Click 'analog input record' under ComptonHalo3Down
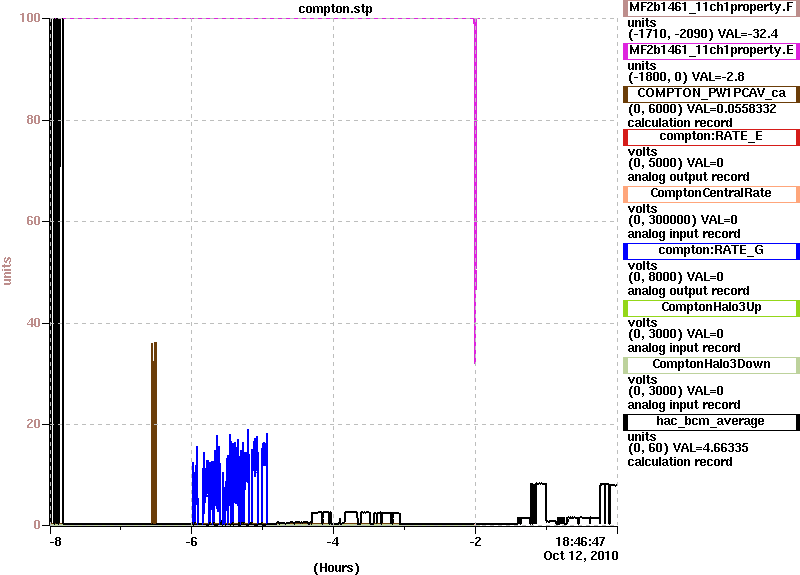Screen dimensions: 800x575 (684, 405)
